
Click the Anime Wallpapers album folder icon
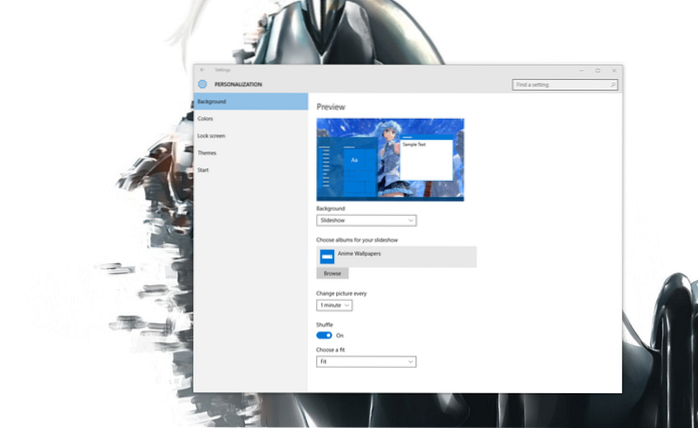point(326,256)
